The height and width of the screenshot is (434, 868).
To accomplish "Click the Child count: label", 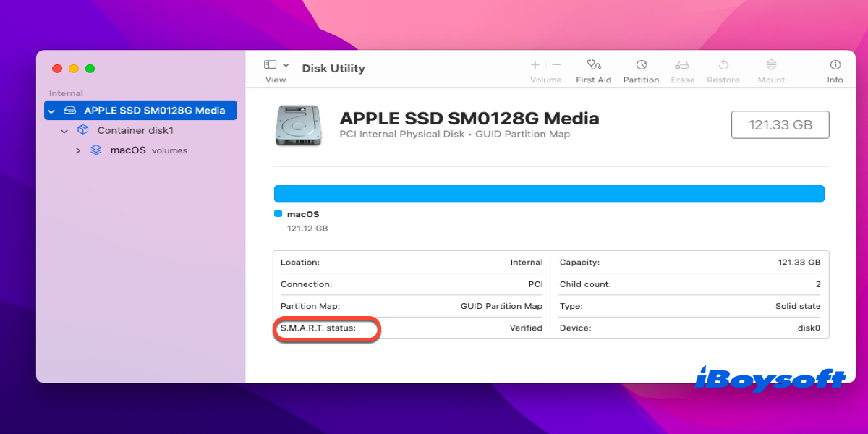I will click(585, 284).
